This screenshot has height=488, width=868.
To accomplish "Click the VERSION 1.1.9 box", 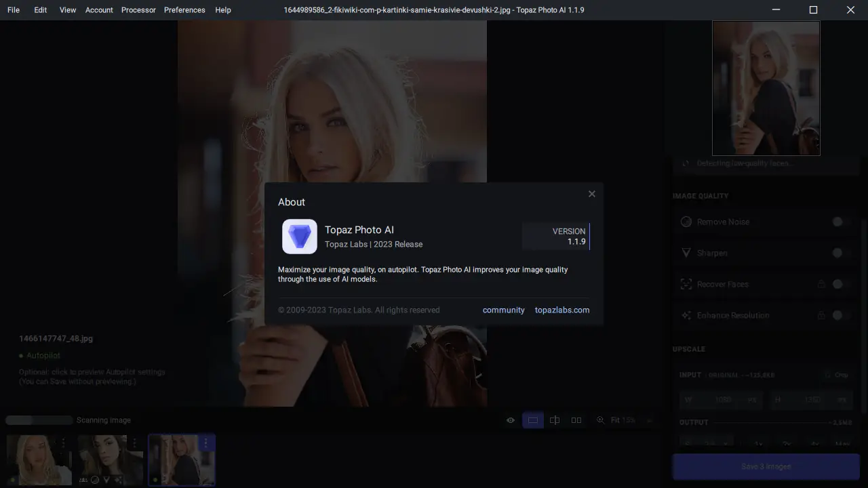I will [556, 237].
